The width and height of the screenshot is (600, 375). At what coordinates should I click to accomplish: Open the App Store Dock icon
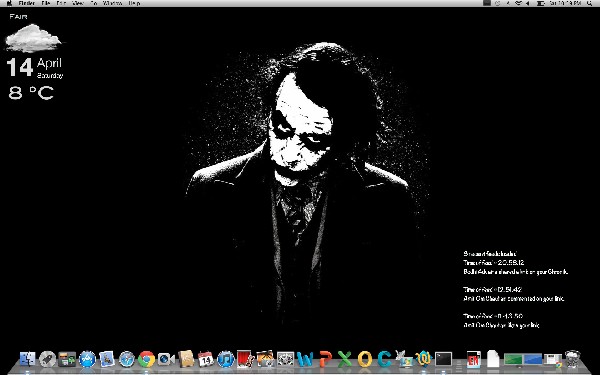[87, 359]
